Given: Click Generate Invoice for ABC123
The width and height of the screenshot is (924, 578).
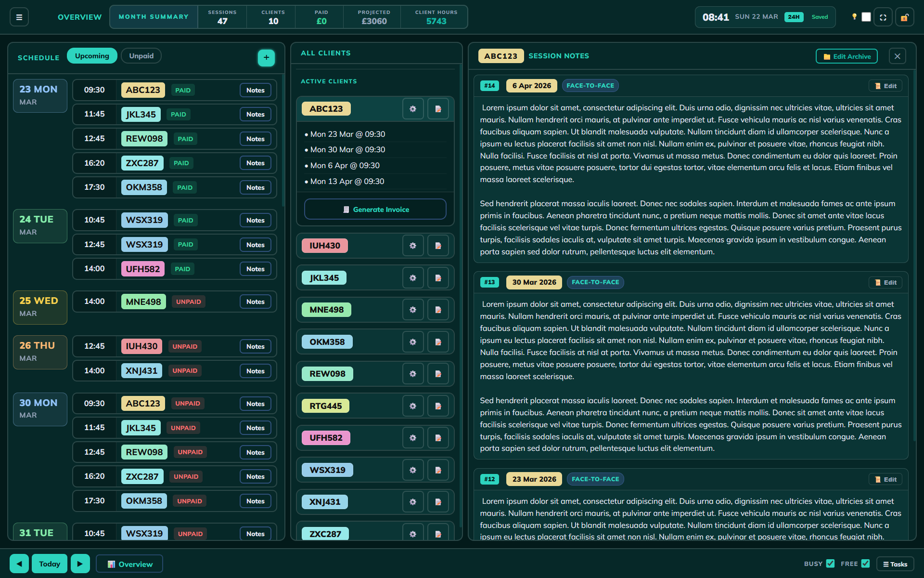Looking at the screenshot, I should coord(375,209).
